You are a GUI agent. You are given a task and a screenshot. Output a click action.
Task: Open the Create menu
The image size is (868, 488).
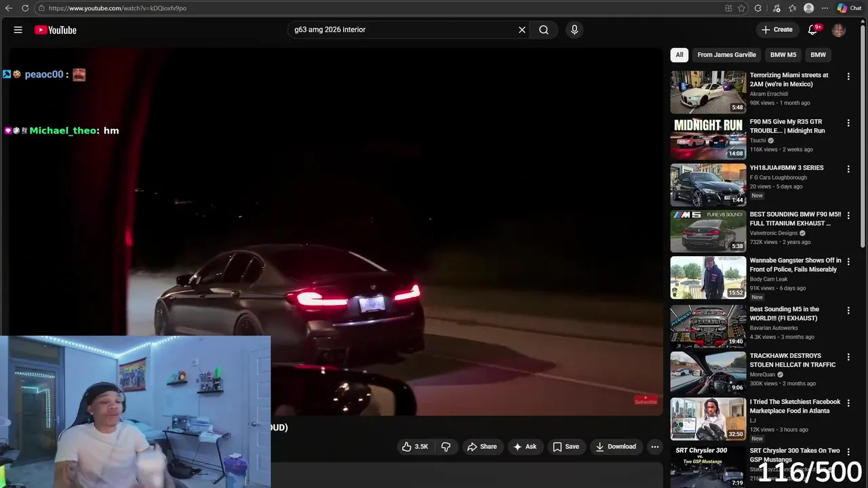tap(777, 30)
